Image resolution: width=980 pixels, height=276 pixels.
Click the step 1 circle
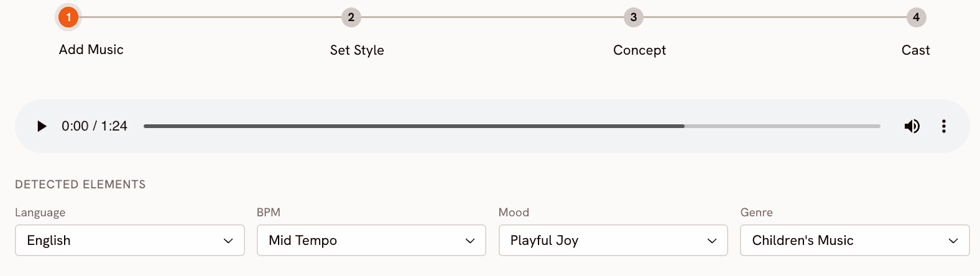[68, 17]
